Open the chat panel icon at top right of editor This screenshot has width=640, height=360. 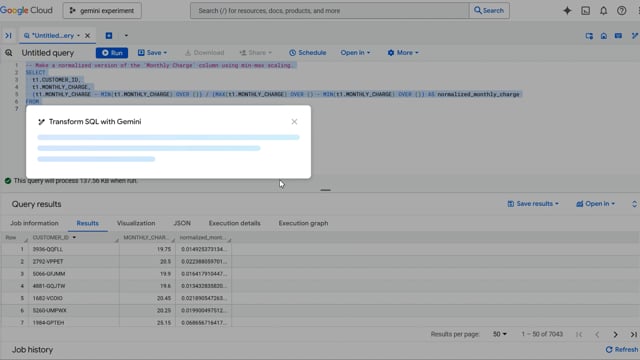[x=618, y=36]
